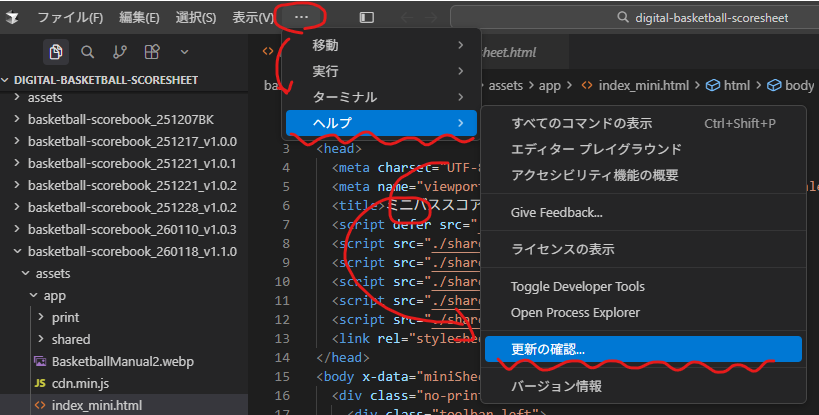Open the Search view icon

pos(87,52)
